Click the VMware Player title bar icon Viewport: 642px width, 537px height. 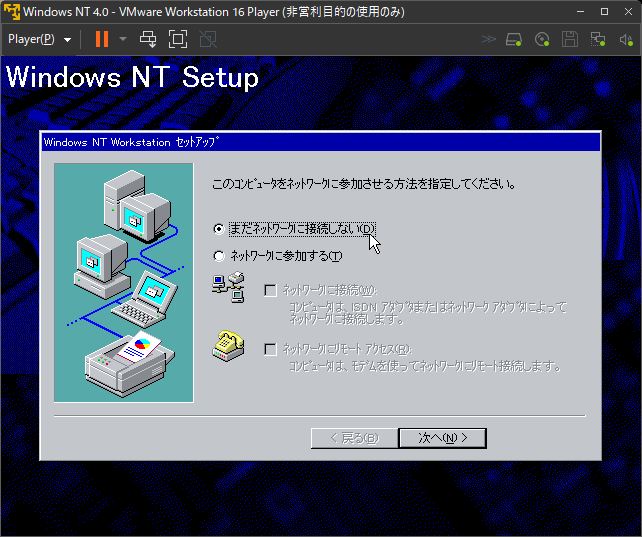pyautogui.click(x=11, y=11)
